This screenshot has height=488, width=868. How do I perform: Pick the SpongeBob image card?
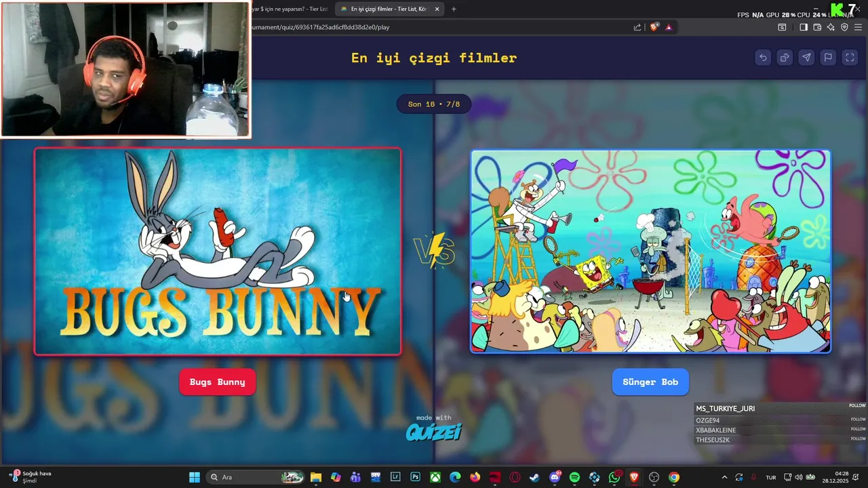tap(650, 251)
